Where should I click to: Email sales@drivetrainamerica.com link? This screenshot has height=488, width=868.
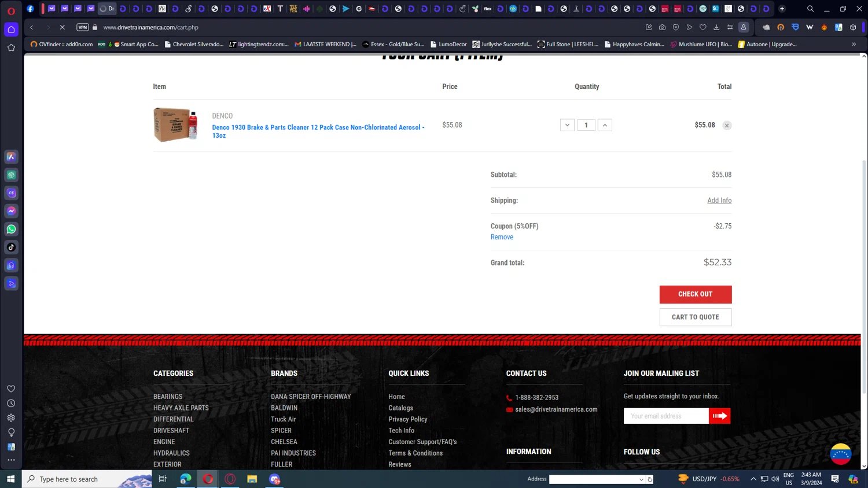556,409
